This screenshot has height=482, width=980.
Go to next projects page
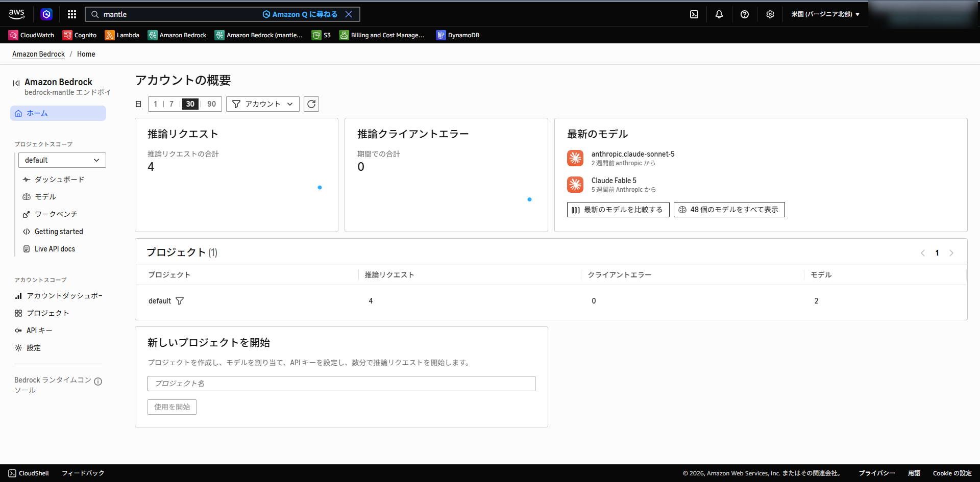951,253
